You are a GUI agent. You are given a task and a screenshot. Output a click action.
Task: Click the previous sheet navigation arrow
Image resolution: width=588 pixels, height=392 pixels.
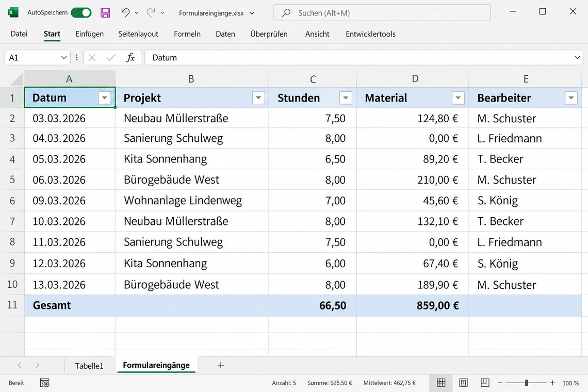point(20,365)
